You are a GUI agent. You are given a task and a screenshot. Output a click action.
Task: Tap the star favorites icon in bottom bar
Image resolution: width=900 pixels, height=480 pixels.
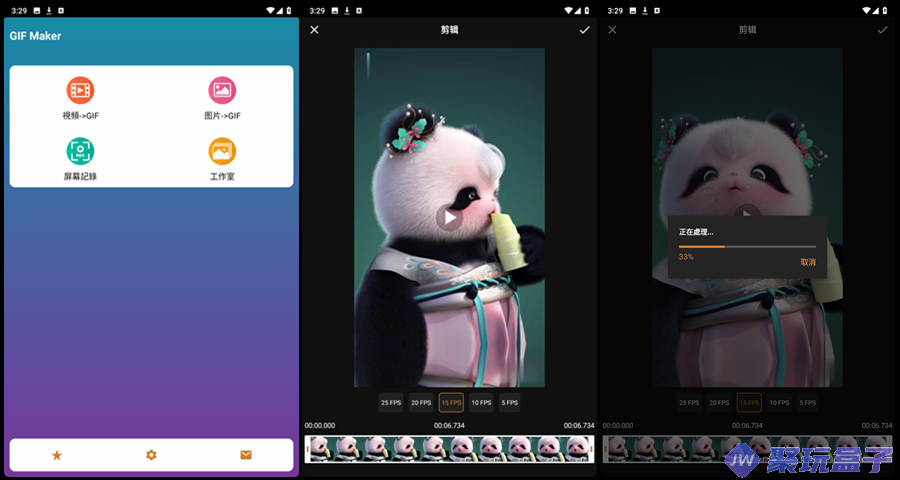coord(57,455)
